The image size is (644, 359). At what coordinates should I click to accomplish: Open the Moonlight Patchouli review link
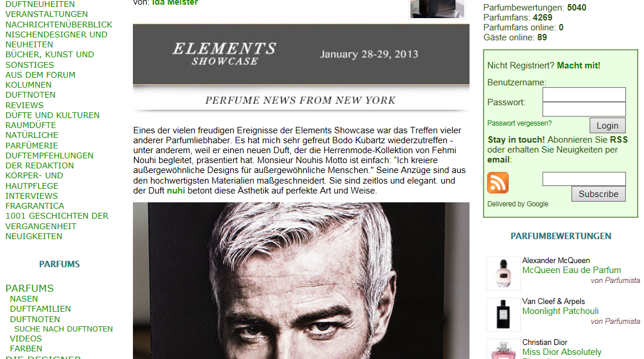tap(560, 311)
